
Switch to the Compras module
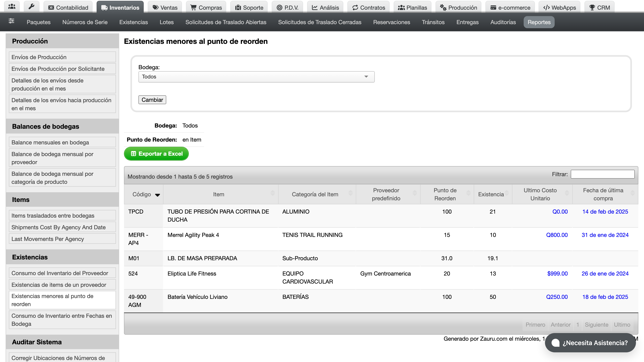tap(206, 7)
